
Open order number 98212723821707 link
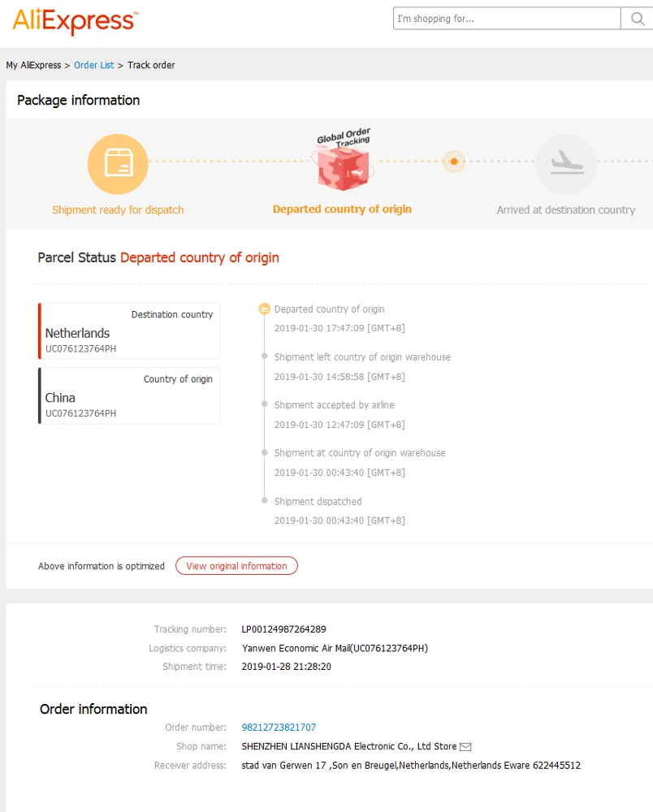pos(279,728)
